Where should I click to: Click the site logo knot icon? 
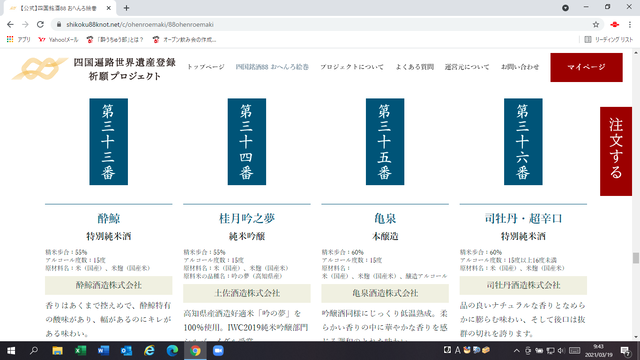[x=39, y=69]
